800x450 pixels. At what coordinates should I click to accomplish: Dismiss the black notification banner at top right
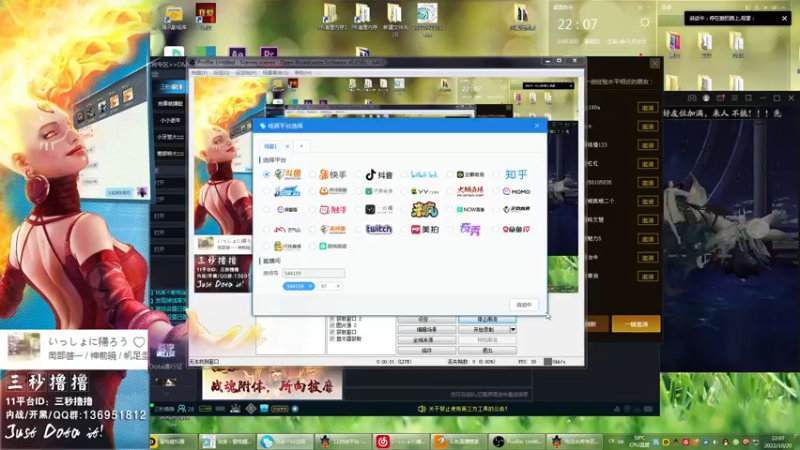[784, 18]
